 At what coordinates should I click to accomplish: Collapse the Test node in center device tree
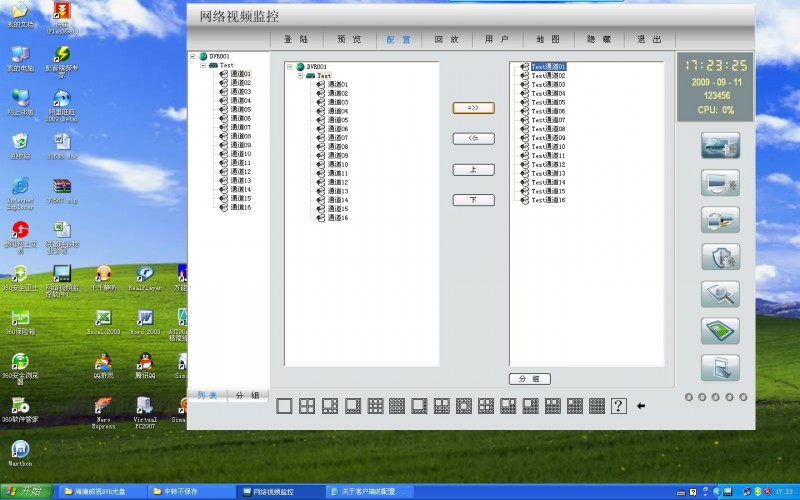301,76
